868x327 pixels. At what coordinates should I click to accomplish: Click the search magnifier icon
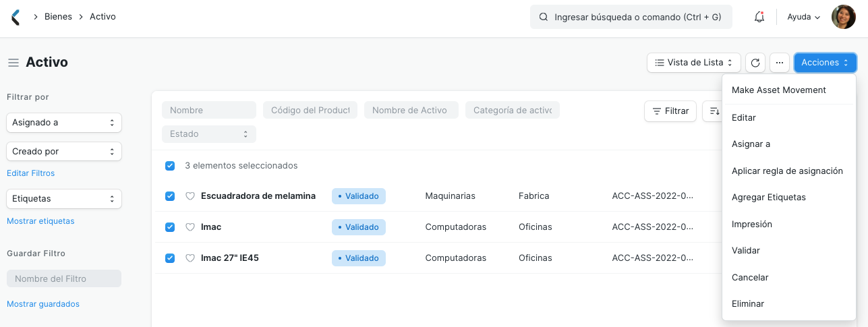tap(543, 18)
